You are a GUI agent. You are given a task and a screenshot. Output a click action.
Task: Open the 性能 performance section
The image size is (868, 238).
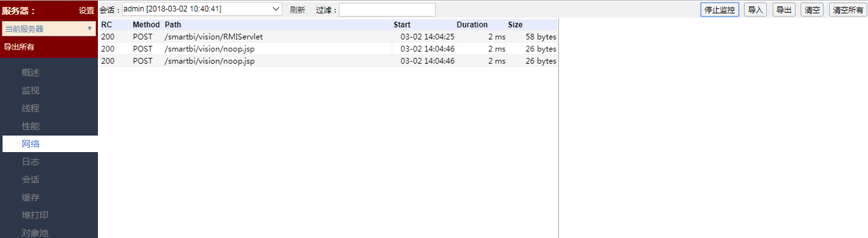(31, 126)
